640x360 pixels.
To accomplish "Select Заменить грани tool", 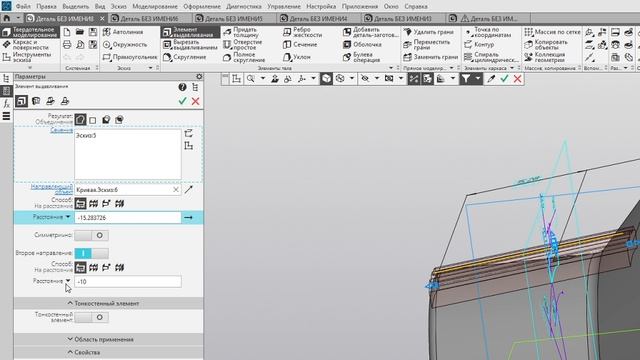I will coord(431,57).
